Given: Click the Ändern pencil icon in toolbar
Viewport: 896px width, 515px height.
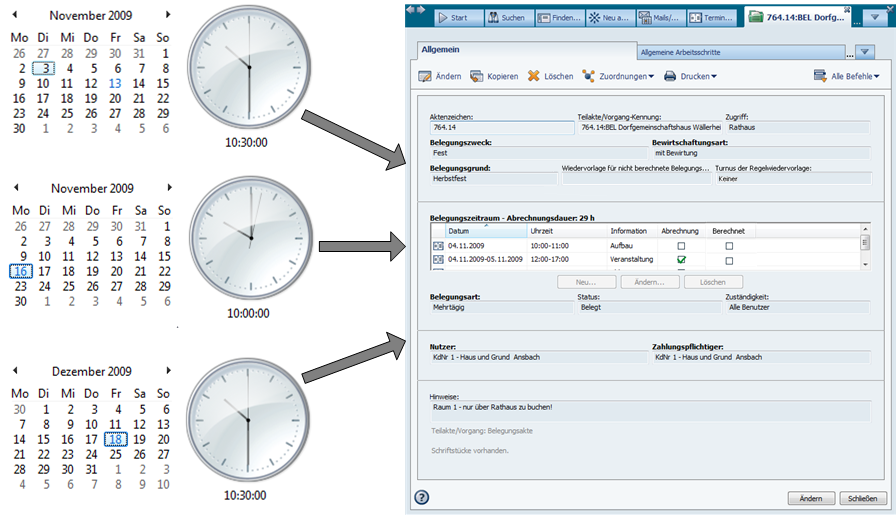Looking at the screenshot, I should pyautogui.click(x=425, y=76).
